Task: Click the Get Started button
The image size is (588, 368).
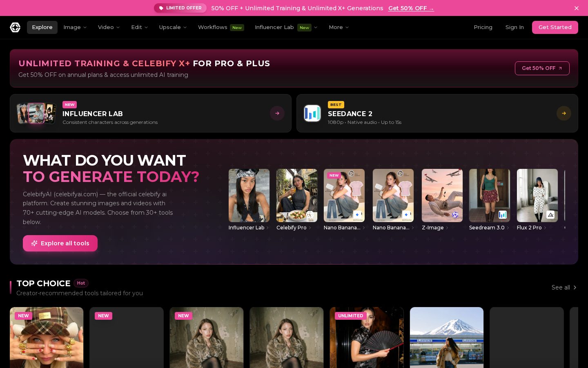Action: point(555,27)
